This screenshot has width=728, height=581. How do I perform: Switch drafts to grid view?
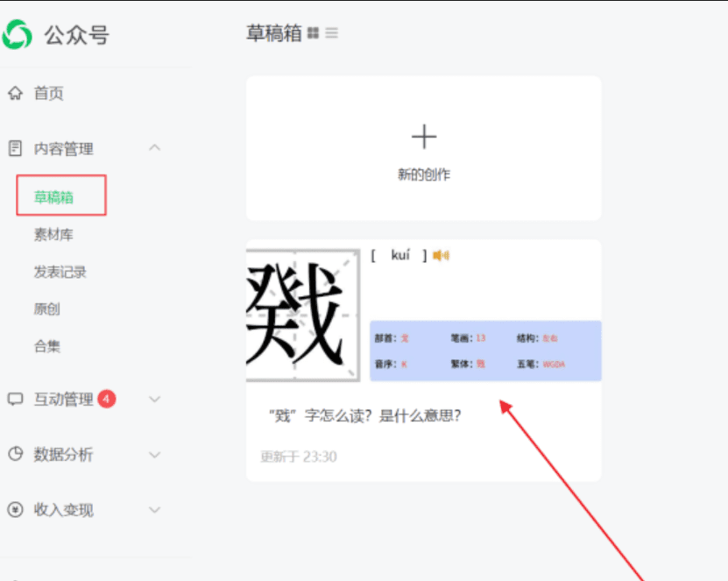[x=314, y=34]
